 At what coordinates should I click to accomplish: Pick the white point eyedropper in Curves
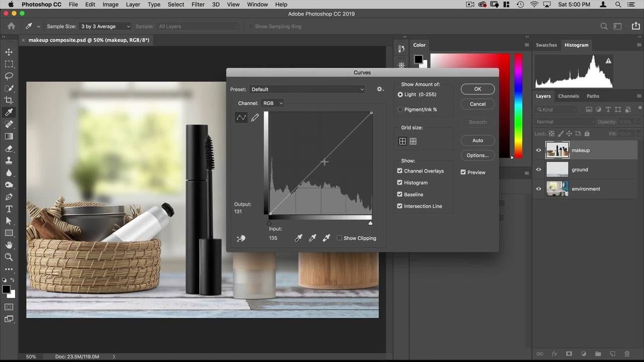coord(327,238)
